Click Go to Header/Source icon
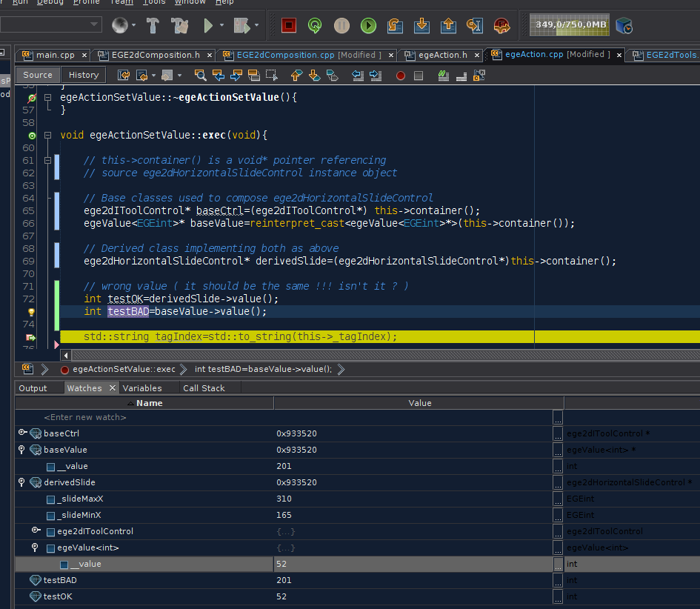Screen dimensions: 700x609 coord(479,76)
